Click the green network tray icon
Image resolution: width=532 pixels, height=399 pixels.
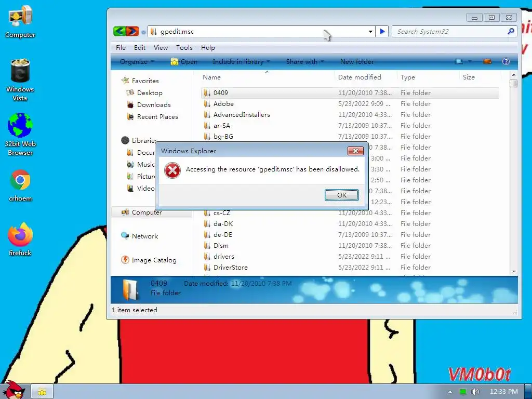point(463,392)
